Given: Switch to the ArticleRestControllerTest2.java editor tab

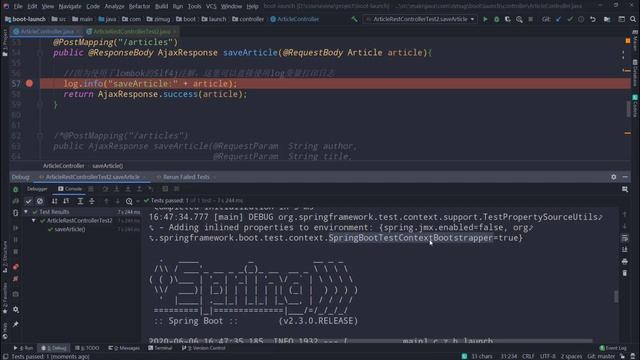Looking at the screenshot, I should click(132, 31).
